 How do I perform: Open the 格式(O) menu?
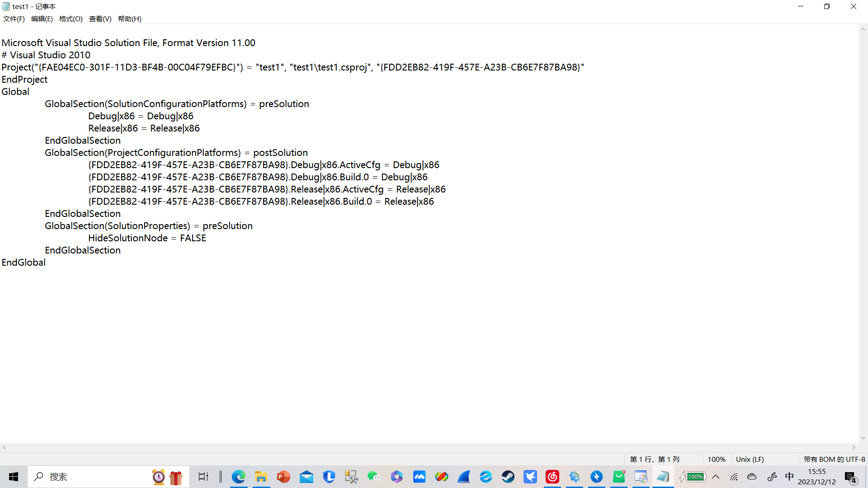tap(71, 19)
